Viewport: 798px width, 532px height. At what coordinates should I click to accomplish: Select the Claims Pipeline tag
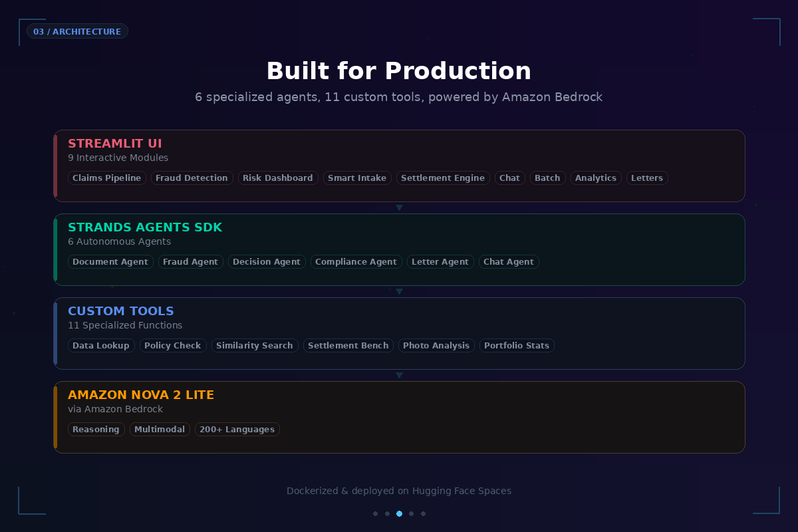click(107, 178)
